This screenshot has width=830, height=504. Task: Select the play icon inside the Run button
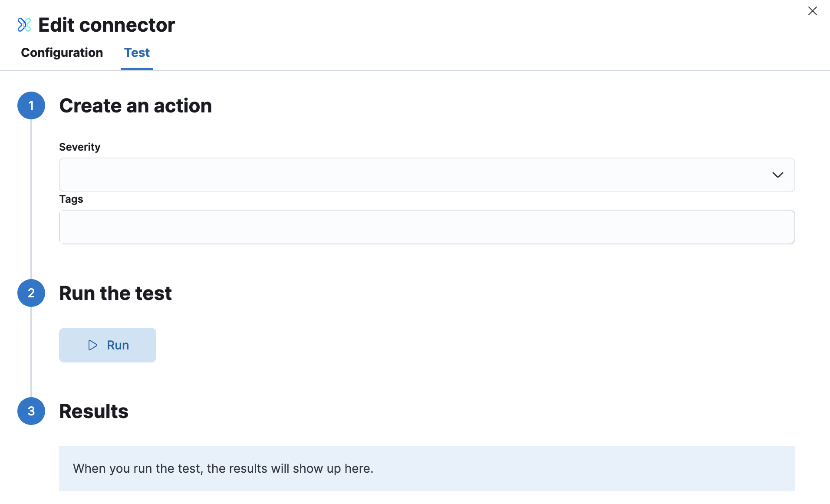[x=92, y=345]
